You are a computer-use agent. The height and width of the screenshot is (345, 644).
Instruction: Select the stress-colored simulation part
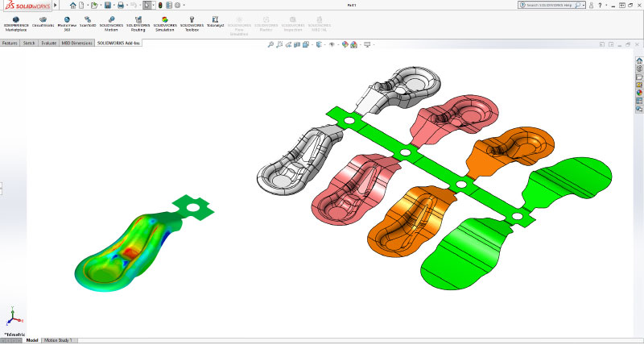click(x=127, y=252)
